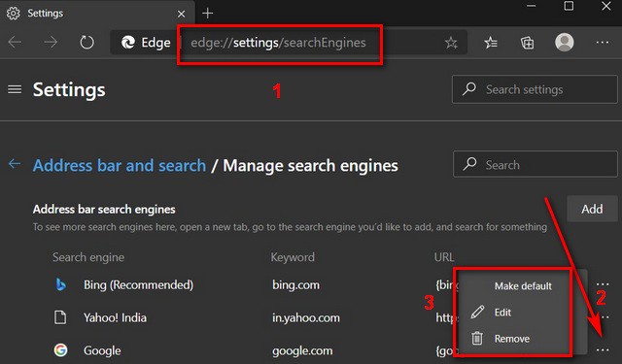Image resolution: width=622 pixels, height=364 pixels.
Task: Click the Settings tab gear icon
Action: point(13,13)
